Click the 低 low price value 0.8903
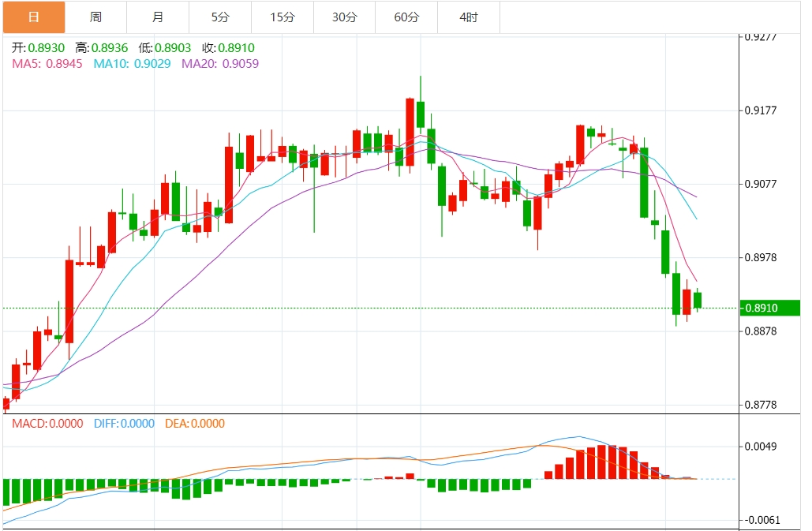The image size is (812, 531). tap(173, 48)
